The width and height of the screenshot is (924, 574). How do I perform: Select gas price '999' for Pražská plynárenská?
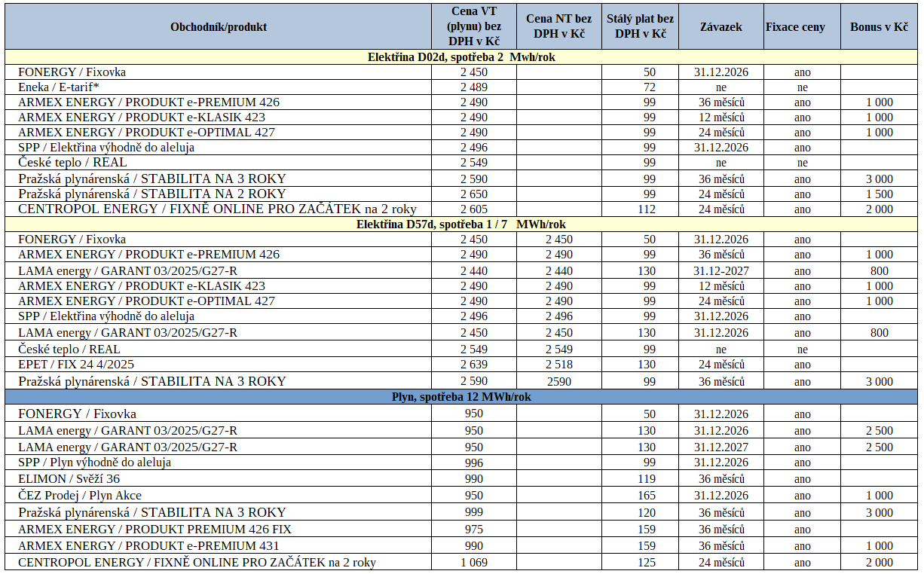474,512
